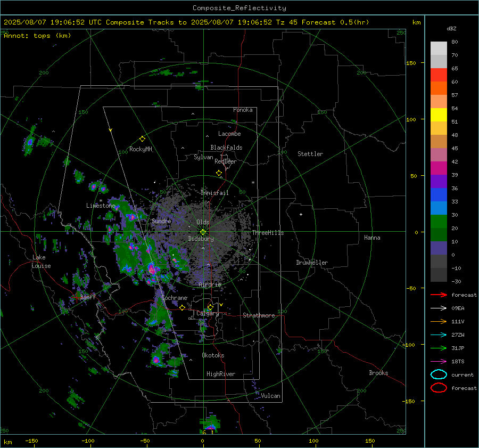Pick the purple swatch between 39 and 36 dBZ
The image size is (479, 448).
click(x=439, y=182)
